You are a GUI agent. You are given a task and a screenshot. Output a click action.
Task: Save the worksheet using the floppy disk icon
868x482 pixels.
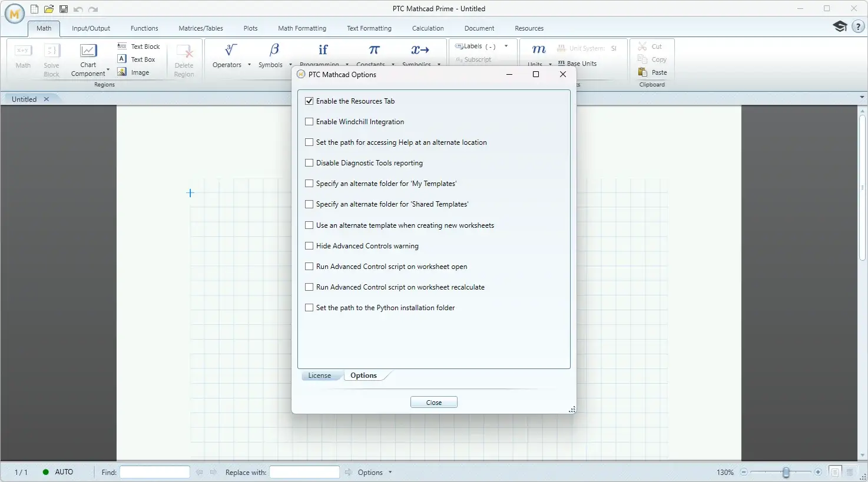pos(64,9)
